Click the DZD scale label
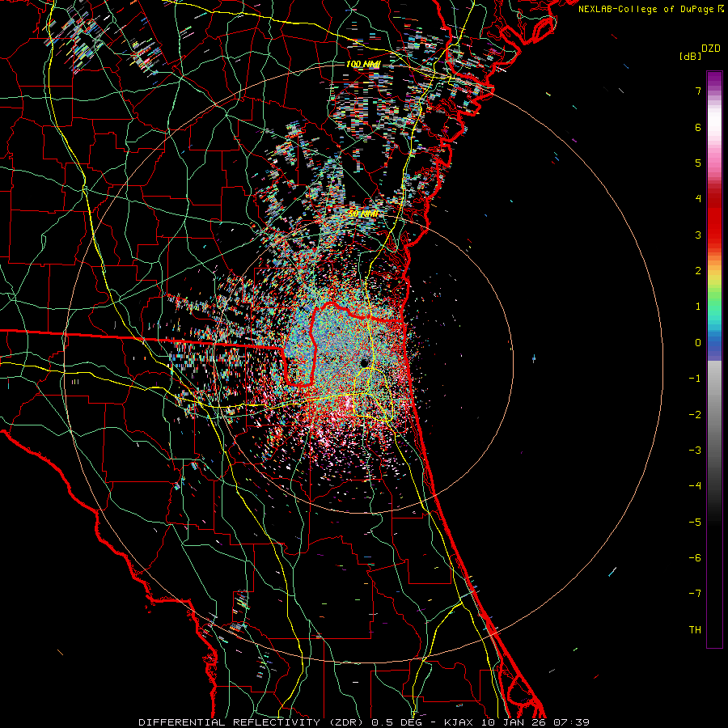The height and width of the screenshot is (728, 728). (711, 49)
